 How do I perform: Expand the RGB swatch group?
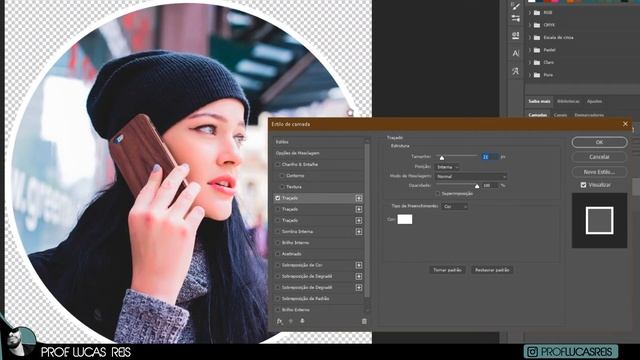[x=530, y=13]
